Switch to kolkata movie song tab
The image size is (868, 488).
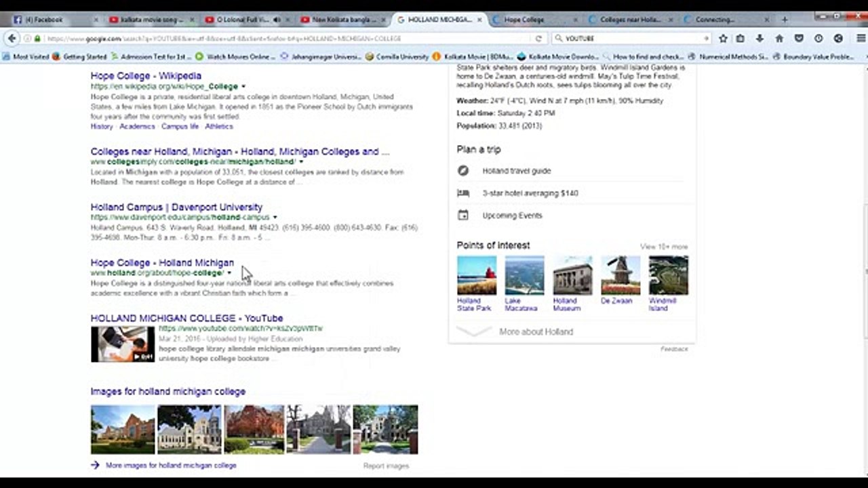[x=151, y=20]
